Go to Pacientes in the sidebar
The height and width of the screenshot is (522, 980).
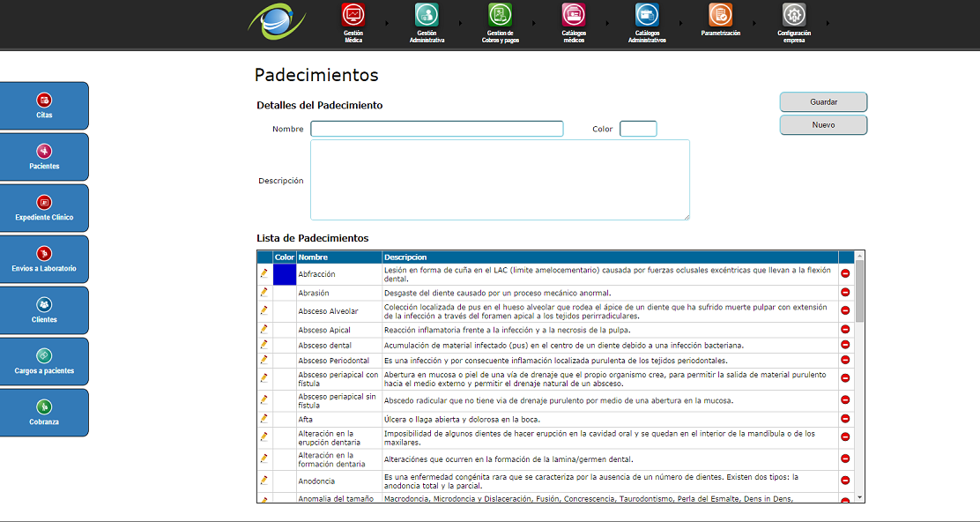(44, 157)
